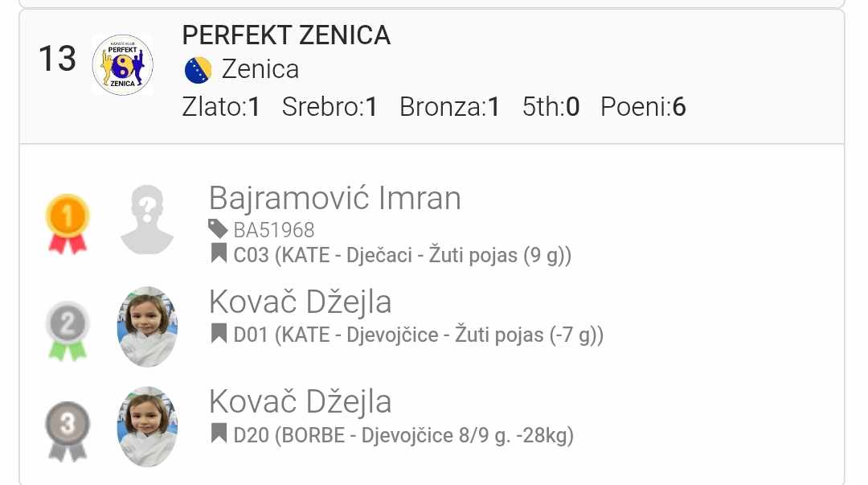The width and height of the screenshot is (868, 485).
Task: Click the C03 KATE Dječaci Žuti pojas category
Action: [x=402, y=256]
